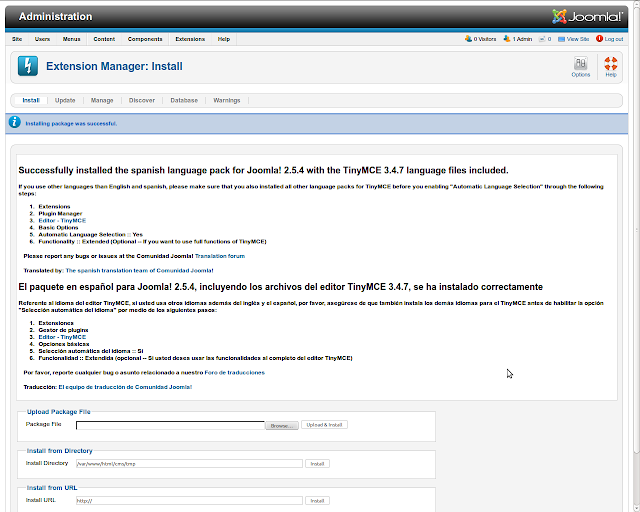
Task: Click the 'Install from URL' legend
Action: click(x=52, y=488)
